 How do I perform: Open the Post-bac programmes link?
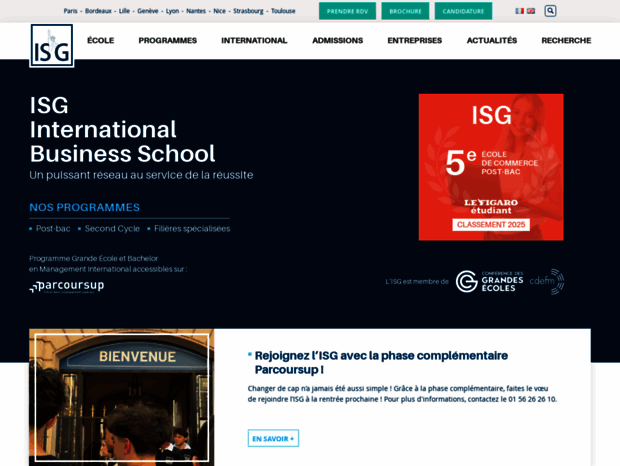coord(53,228)
